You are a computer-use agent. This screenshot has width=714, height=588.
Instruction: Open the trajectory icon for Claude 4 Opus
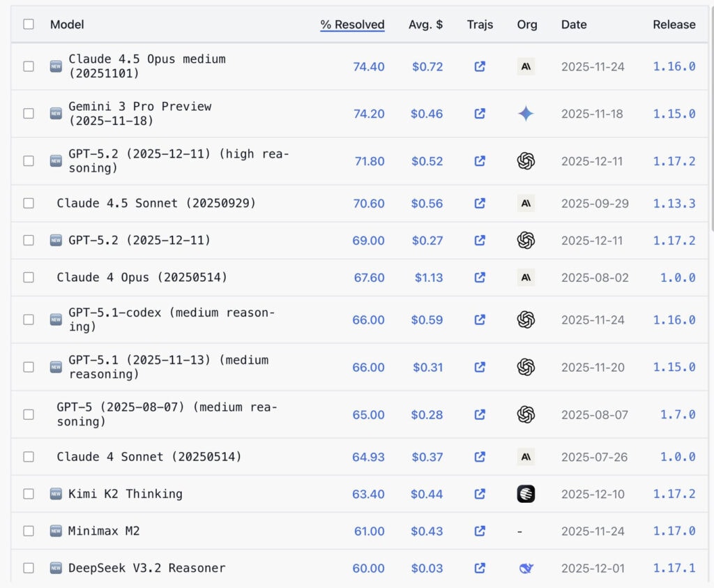pyautogui.click(x=480, y=278)
